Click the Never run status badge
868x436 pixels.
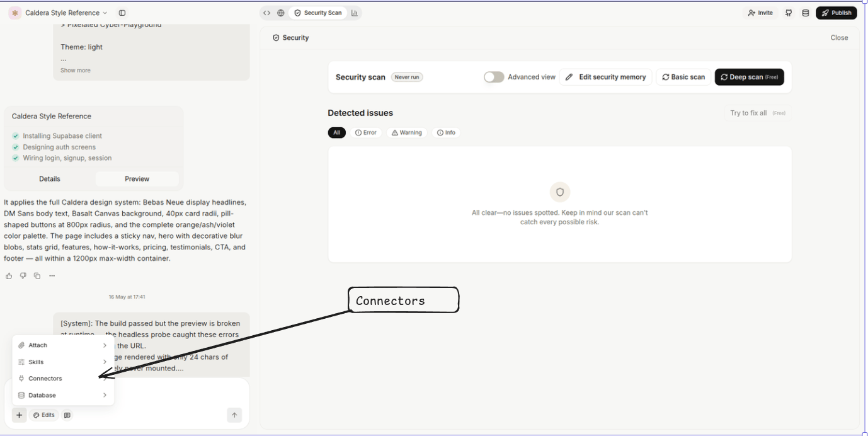[407, 77]
